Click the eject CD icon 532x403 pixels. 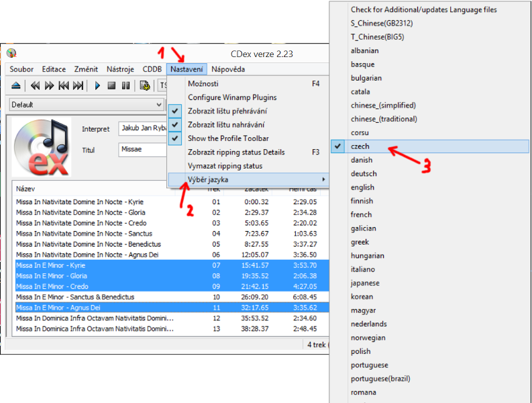[x=17, y=85]
